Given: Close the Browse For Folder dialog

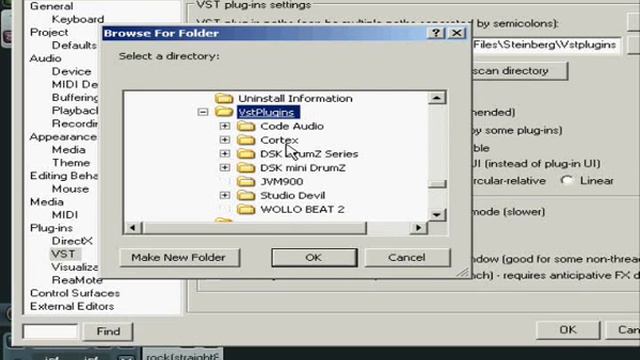Looking at the screenshot, I should point(457,33).
